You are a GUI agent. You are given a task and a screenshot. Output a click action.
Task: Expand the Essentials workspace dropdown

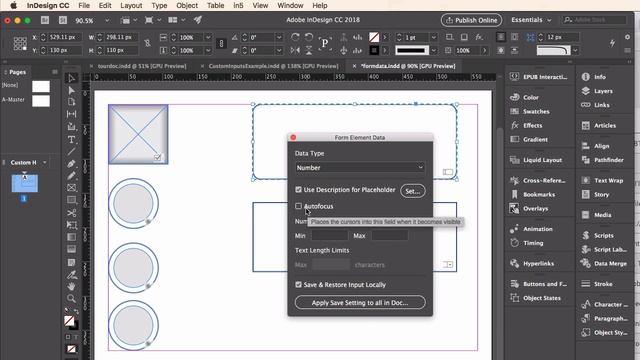point(531,20)
